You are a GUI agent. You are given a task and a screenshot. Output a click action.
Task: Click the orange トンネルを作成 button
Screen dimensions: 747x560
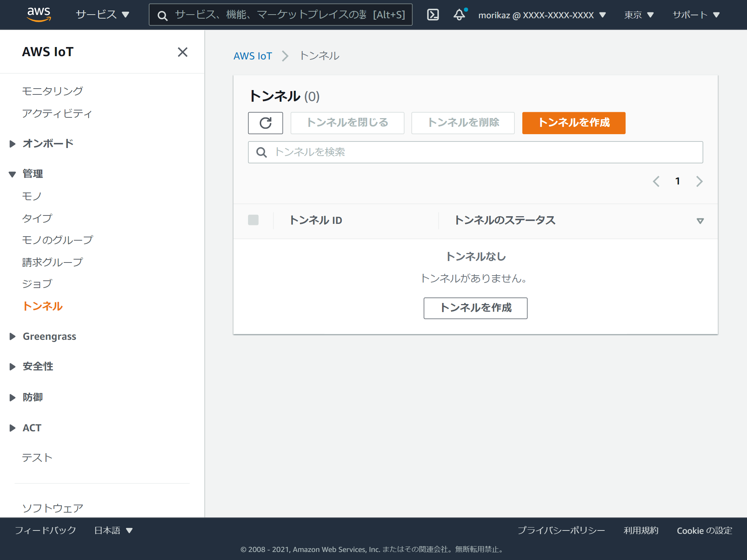tap(573, 123)
